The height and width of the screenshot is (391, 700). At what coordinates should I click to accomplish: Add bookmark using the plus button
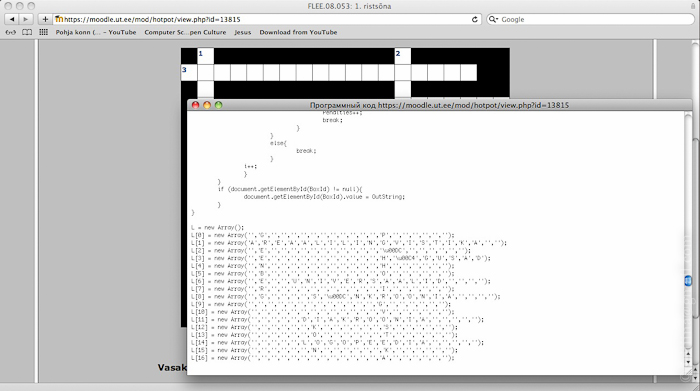click(x=45, y=19)
